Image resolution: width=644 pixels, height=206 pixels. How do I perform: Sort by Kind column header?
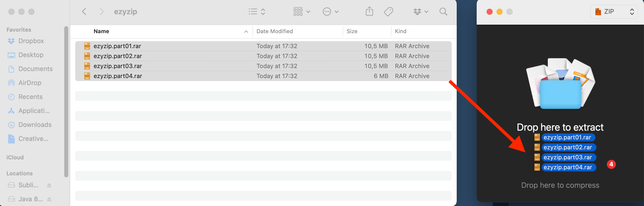tap(400, 31)
